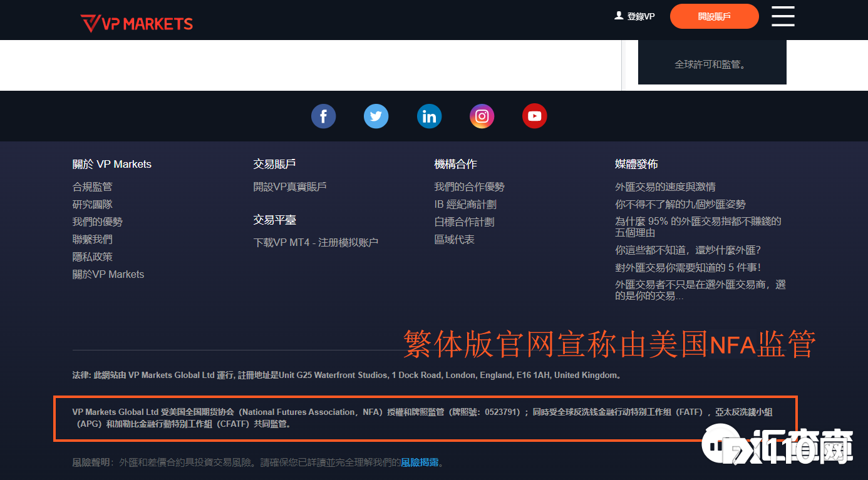Read article 你不得不了解的九個炒匯姿勢
Viewport: 868px width, 480px height.
pyautogui.click(x=680, y=204)
